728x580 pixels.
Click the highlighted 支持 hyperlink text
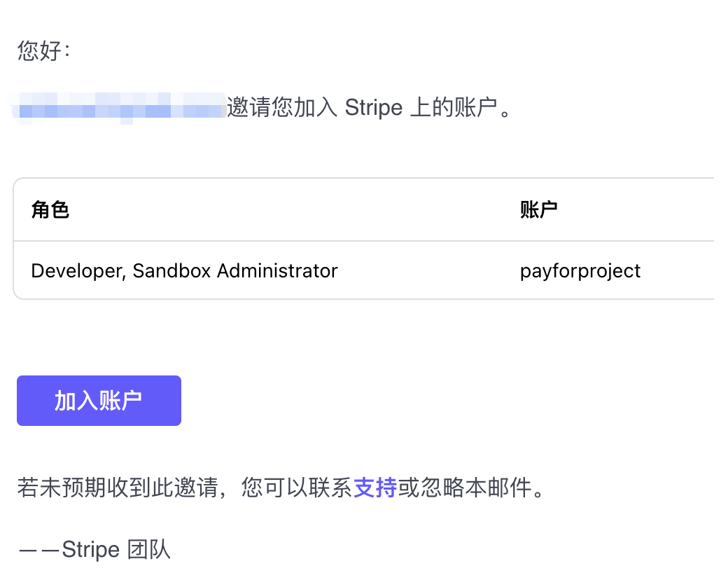[x=375, y=488]
